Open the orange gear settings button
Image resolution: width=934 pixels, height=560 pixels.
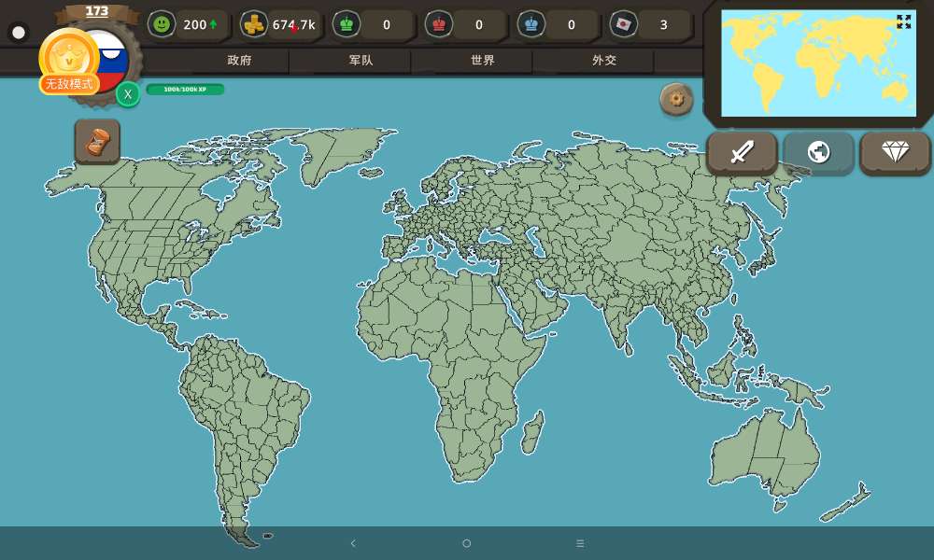[x=676, y=99]
